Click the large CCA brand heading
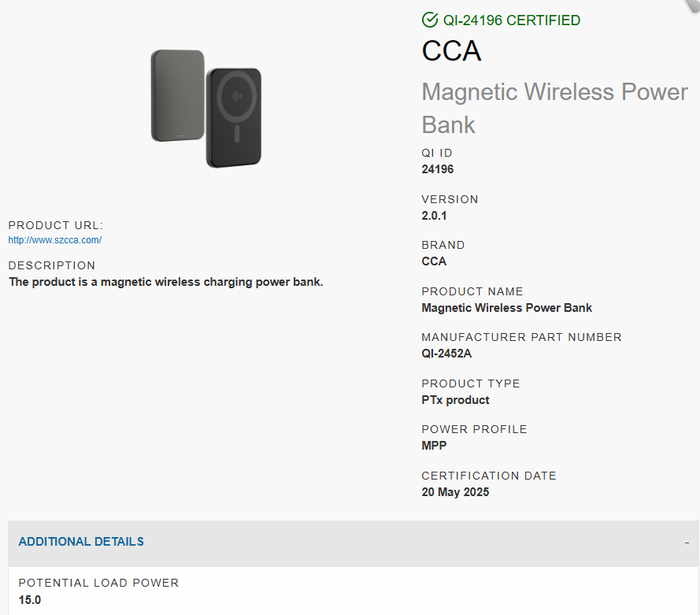Image resolution: width=700 pixels, height=615 pixels. pyautogui.click(x=451, y=51)
